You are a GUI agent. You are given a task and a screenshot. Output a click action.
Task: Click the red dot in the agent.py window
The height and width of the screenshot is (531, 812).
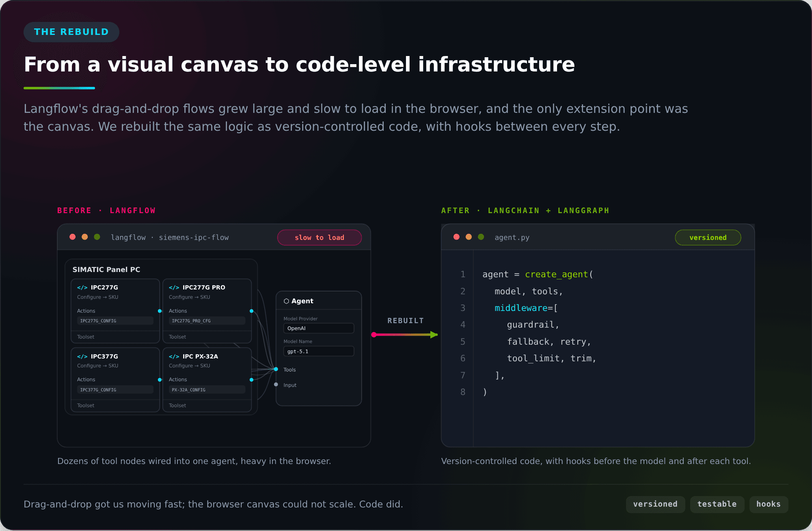tap(457, 237)
